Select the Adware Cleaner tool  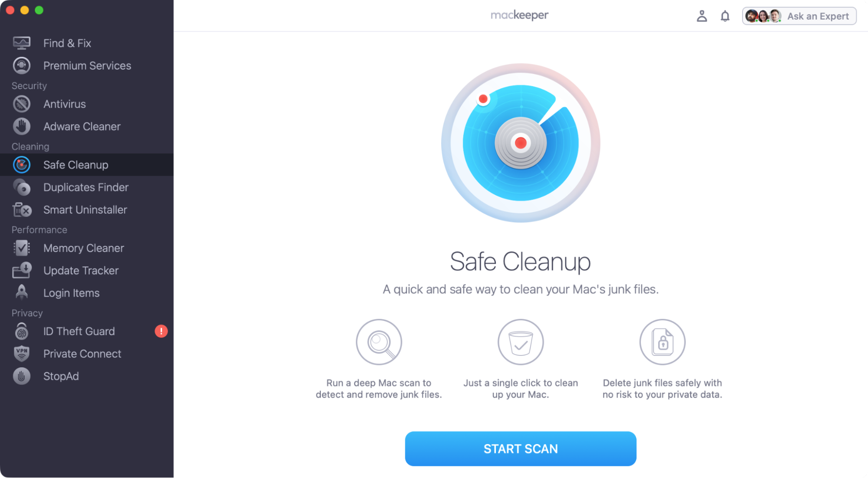(82, 126)
